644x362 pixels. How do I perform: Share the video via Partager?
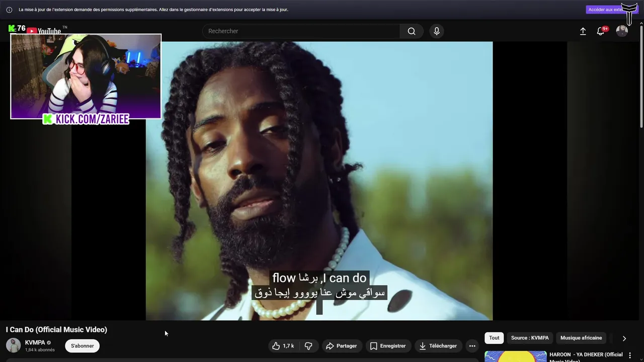click(x=341, y=346)
